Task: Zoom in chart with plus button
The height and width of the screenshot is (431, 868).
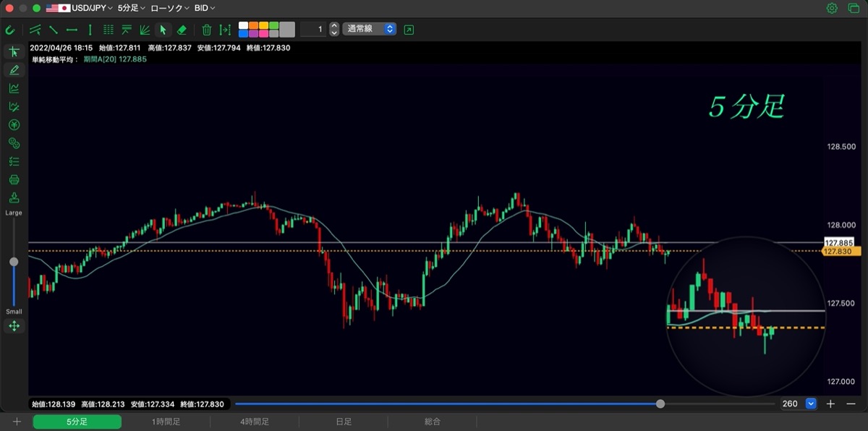Action: pyautogui.click(x=831, y=404)
